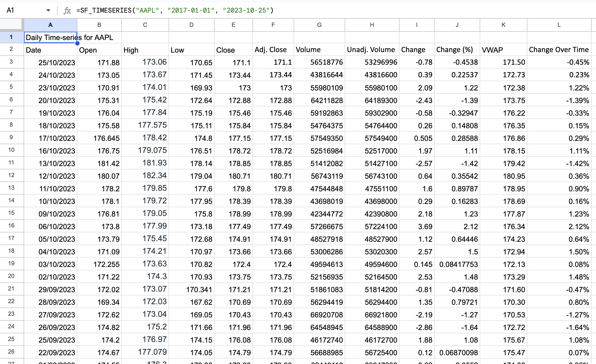Select column A header
This screenshot has height=364, width=596.
point(50,25)
